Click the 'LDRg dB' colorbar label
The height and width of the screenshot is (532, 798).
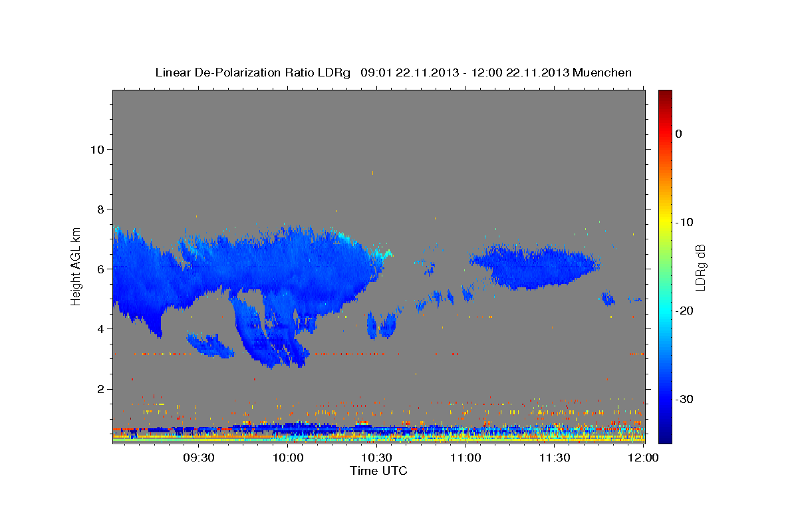[700, 267]
